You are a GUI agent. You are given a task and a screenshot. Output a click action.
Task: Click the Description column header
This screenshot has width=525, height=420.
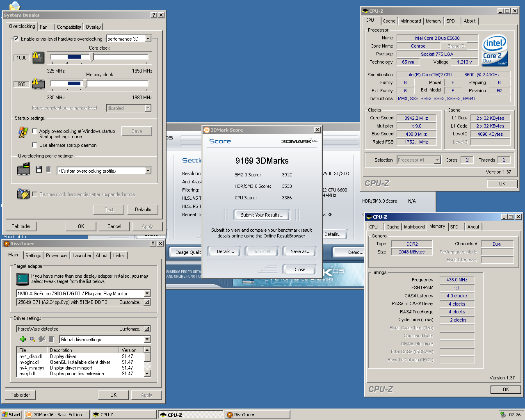pos(83,350)
